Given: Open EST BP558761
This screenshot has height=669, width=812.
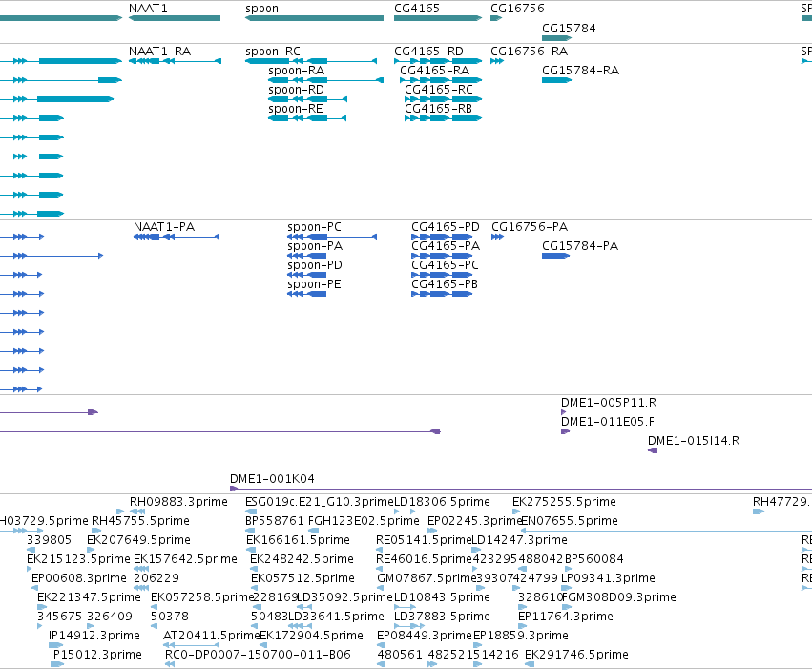Looking at the screenshot, I should [x=275, y=521].
